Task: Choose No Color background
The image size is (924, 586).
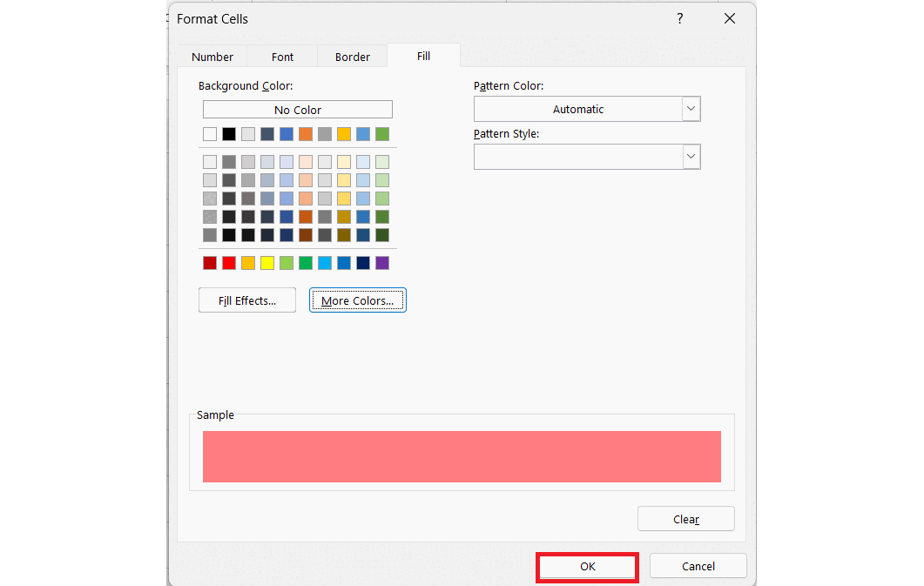Action: coord(298,110)
